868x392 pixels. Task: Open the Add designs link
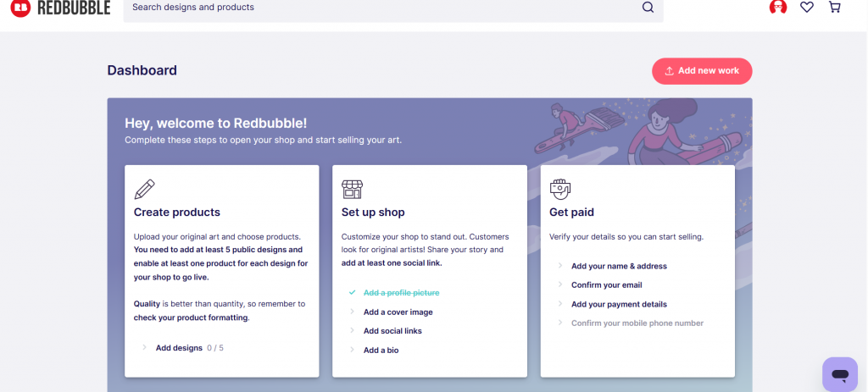click(179, 348)
